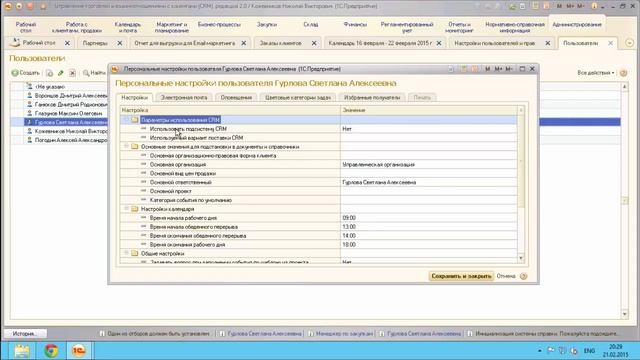Click the Значение column header

coord(429,110)
